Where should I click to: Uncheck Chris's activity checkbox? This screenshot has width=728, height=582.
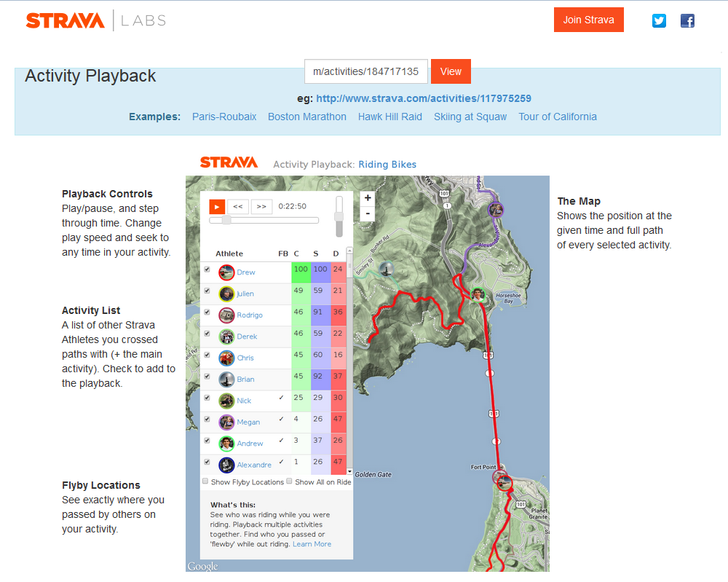tap(207, 355)
